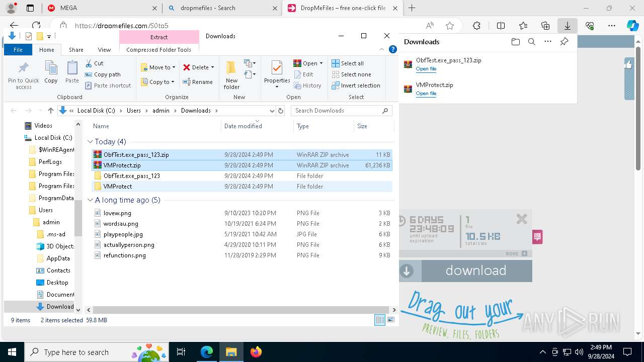This screenshot has width=644, height=362.
Task: Open Move to dropdown
Action: click(158, 67)
